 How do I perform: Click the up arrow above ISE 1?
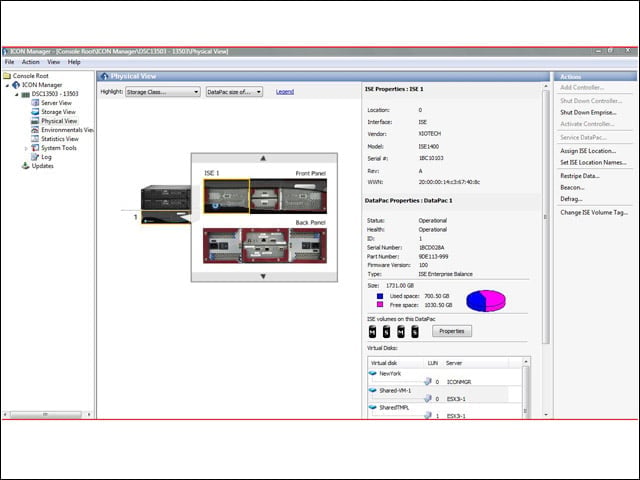click(x=263, y=158)
